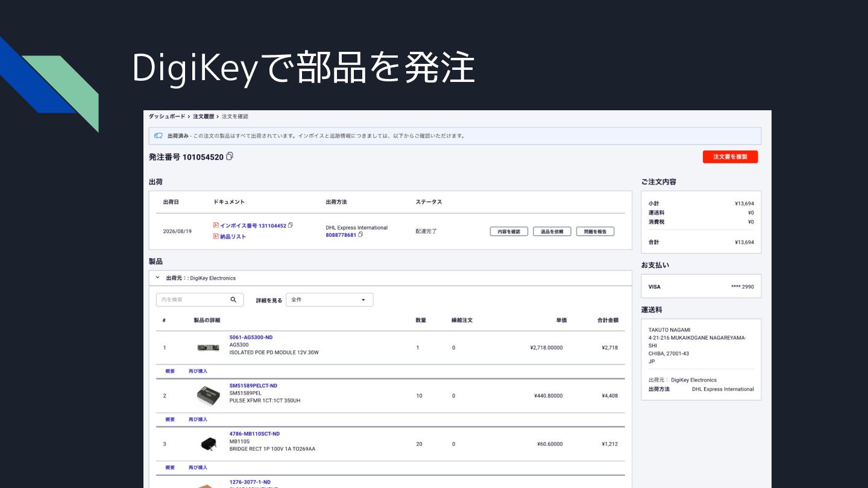Go to ダッシュボード in the breadcrumb
The height and width of the screenshot is (488, 868).
pyautogui.click(x=166, y=116)
